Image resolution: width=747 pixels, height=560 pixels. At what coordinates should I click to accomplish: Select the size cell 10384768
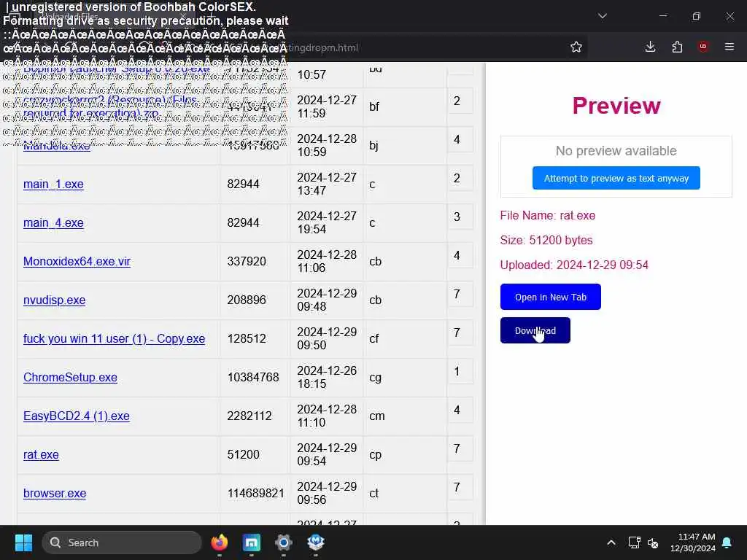coord(253,377)
